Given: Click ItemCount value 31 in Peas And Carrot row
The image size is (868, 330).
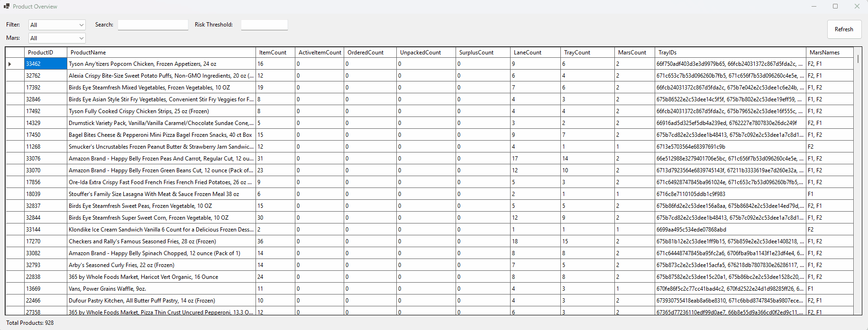Looking at the screenshot, I should point(275,159).
